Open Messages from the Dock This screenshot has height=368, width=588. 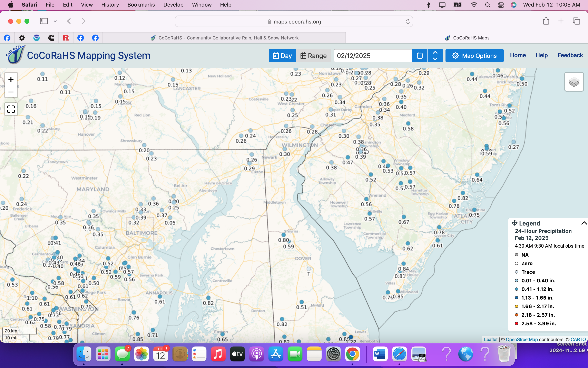[x=122, y=354]
